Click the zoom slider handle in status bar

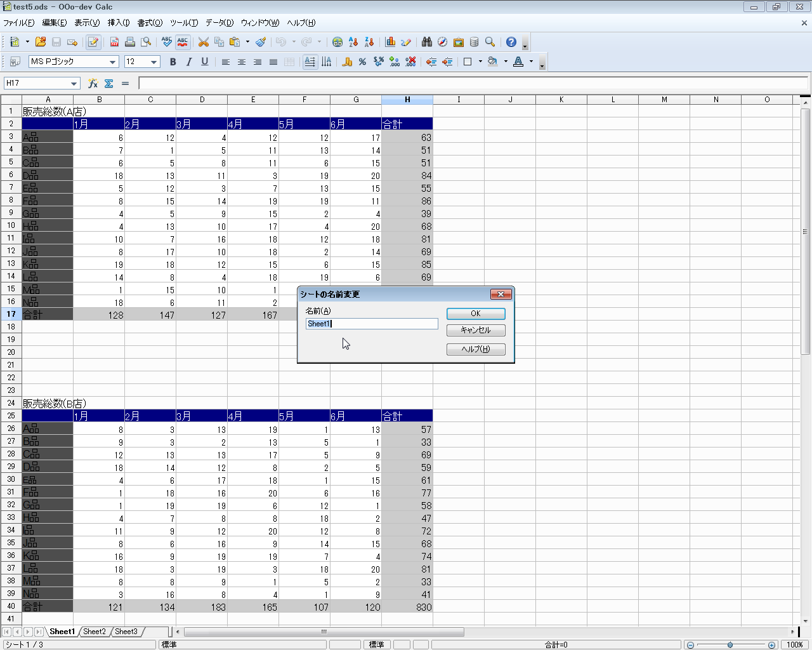[730, 645]
